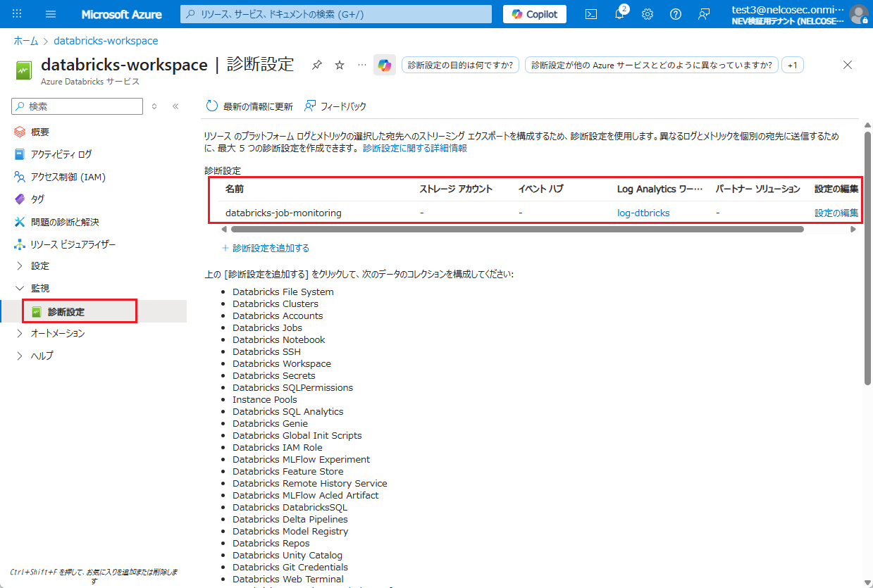The height and width of the screenshot is (588, 873).
Task: Expand the 設定 section in sidebar
Action: pyautogui.click(x=40, y=266)
